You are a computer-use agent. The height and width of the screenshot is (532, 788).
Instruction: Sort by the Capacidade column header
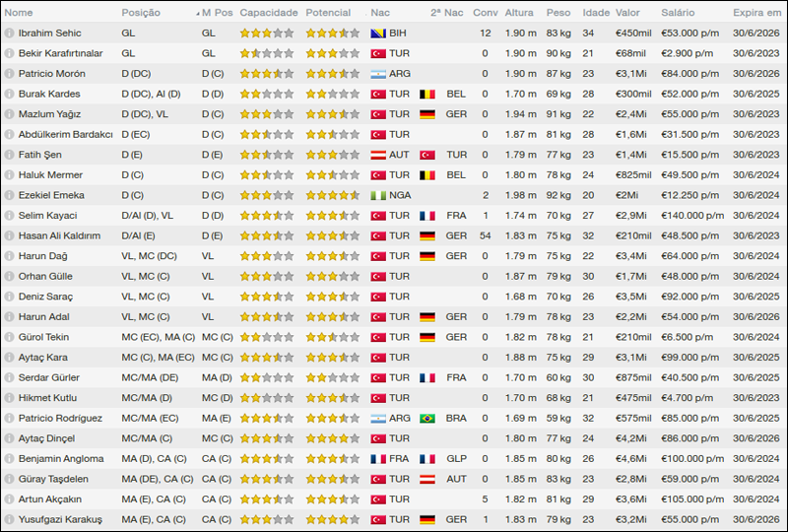[x=268, y=13]
